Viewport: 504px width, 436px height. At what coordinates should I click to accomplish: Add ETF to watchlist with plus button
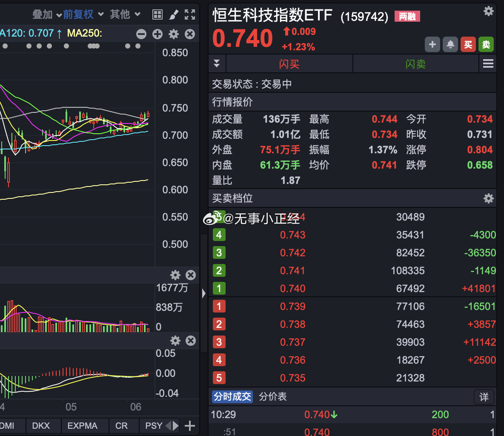(x=432, y=44)
